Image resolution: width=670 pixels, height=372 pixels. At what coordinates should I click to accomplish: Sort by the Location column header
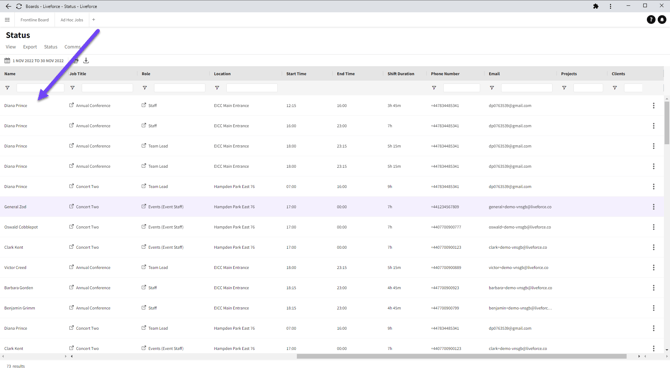click(222, 74)
